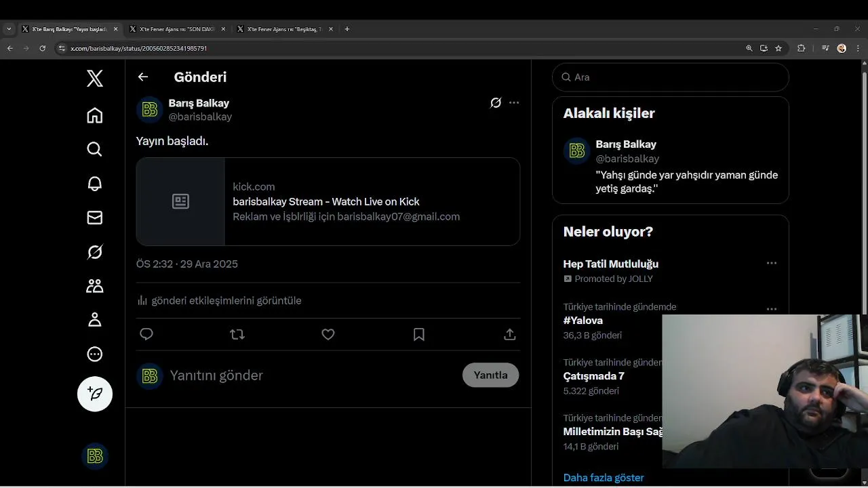The width and height of the screenshot is (868, 488).
Task: Close the Fener Ajans Beşiktaş tab
Action: [x=331, y=29]
